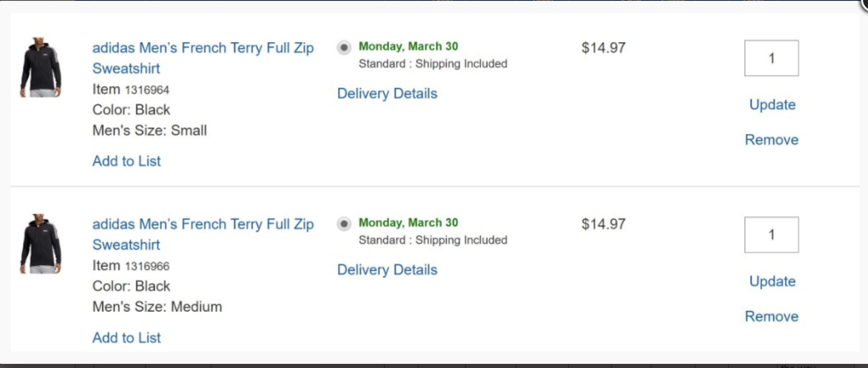View Delivery Details for the Small sweatshirt
This screenshot has width=868, height=368.
pos(387,93)
